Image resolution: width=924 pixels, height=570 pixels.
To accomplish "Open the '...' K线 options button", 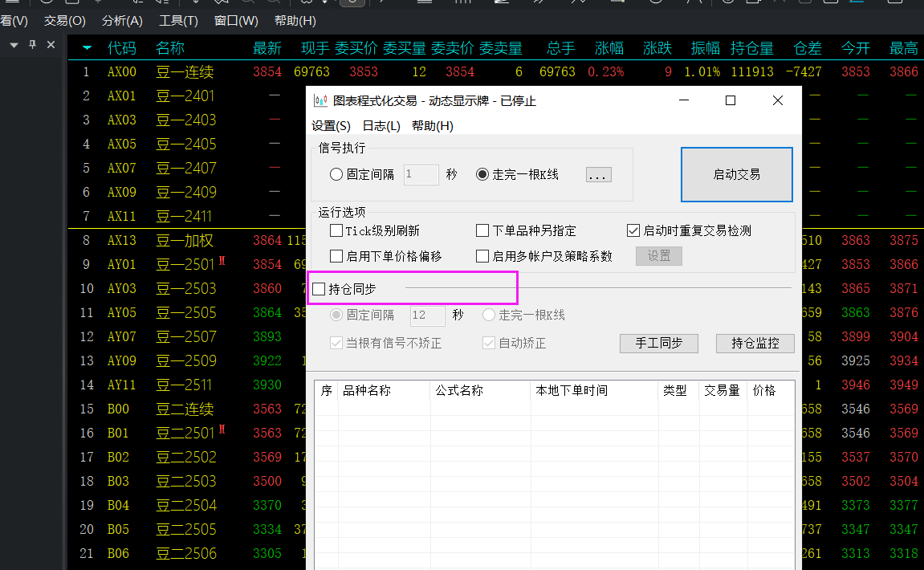I will coord(598,175).
